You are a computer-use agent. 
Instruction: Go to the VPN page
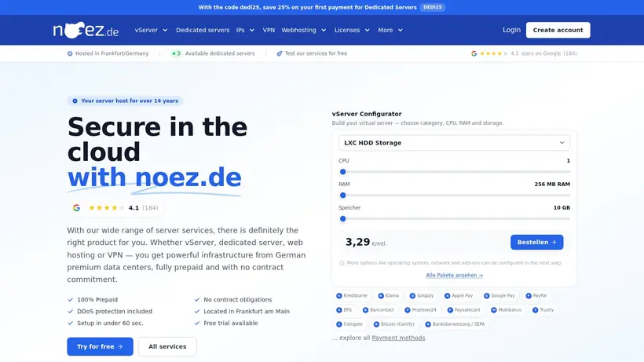click(x=269, y=30)
